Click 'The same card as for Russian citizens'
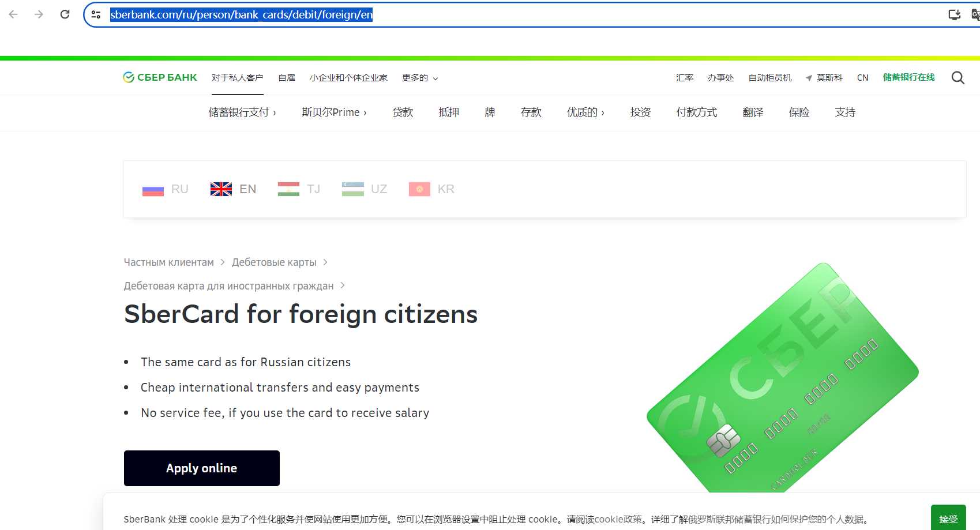Screen dimensions: 980x530 click(246, 362)
